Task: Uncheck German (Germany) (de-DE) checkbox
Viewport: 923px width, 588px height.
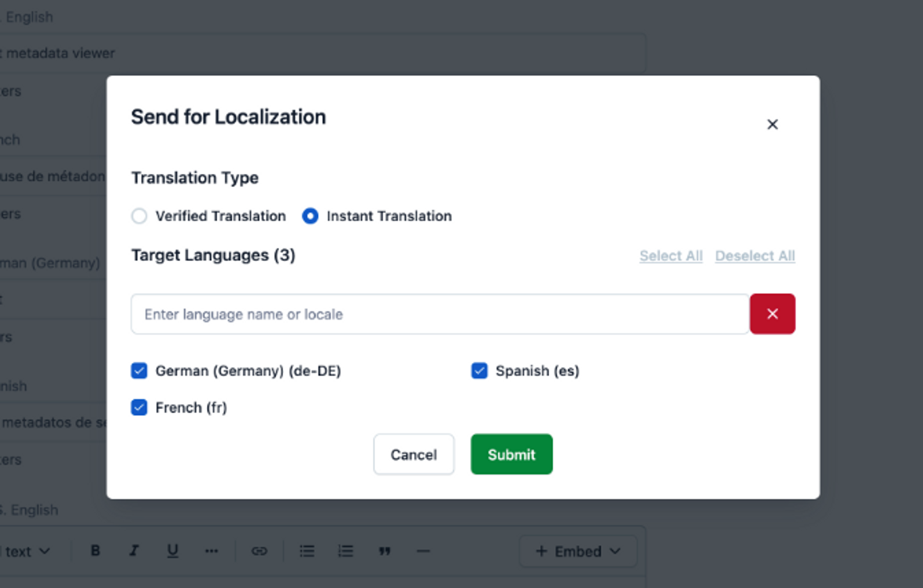Action: pyautogui.click(x=139, y=371)
